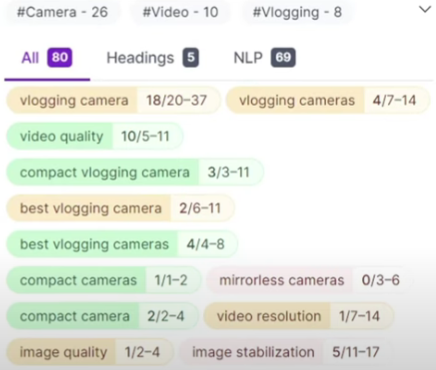This screenshot has width=436, height=370.
Task: Click the 'compact camera' keyword chip
Action: pos(102,316)
